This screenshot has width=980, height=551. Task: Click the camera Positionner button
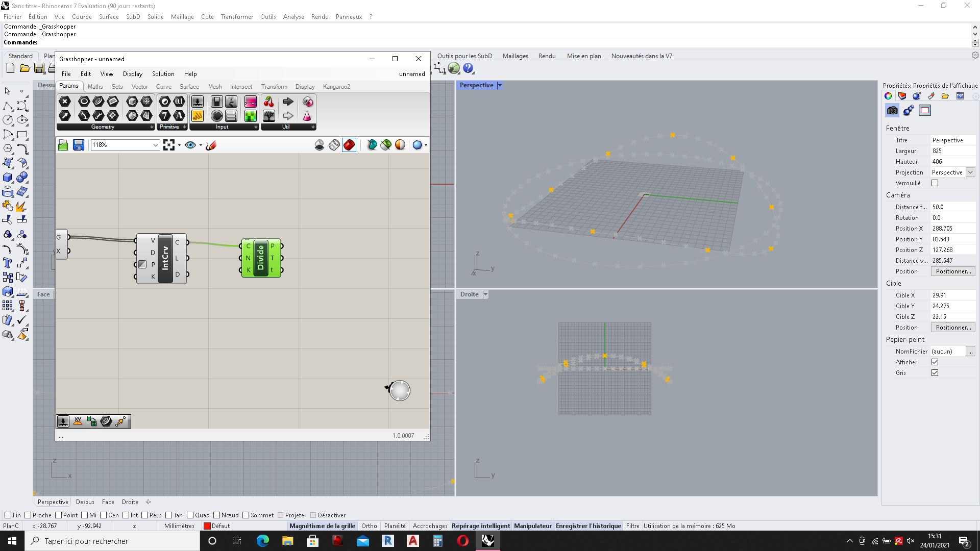pos(953,271)
